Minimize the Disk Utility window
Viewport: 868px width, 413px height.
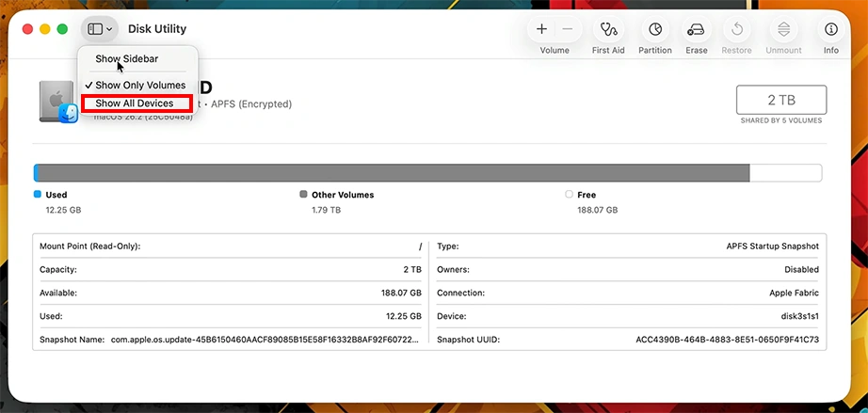45,29
